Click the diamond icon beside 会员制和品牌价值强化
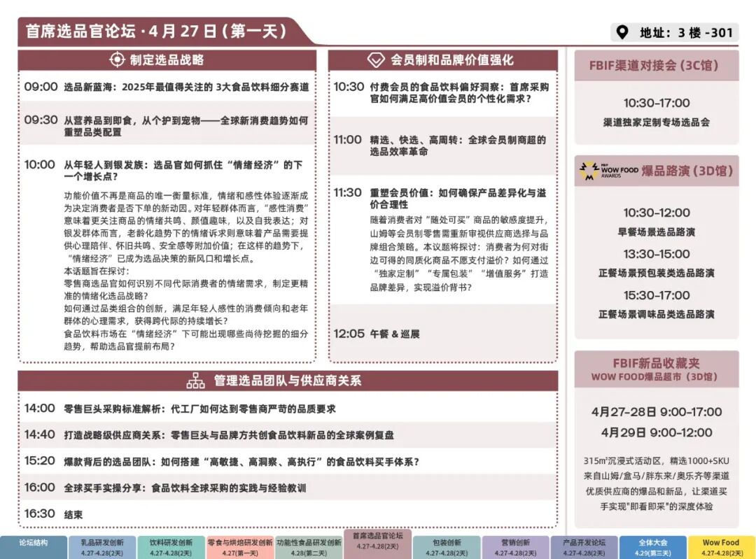The height and width of the screenshot is (559, 756). pos(376,60)
